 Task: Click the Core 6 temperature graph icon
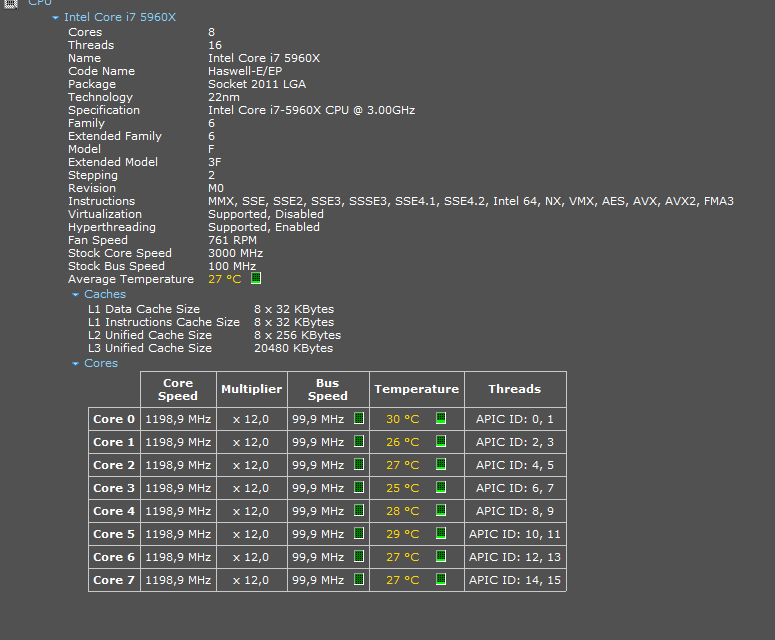coord(441,556)
